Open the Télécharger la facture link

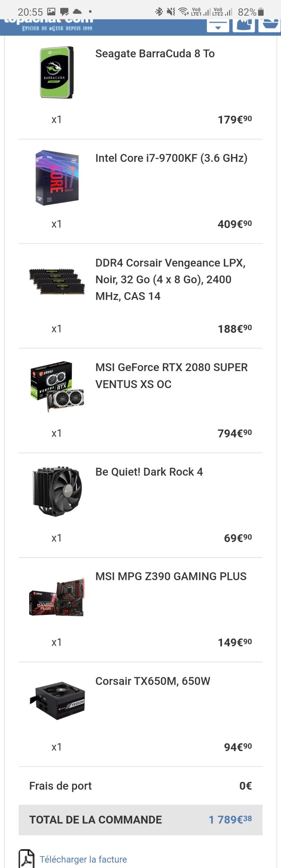pyautogui.click(x=83, y=859)
